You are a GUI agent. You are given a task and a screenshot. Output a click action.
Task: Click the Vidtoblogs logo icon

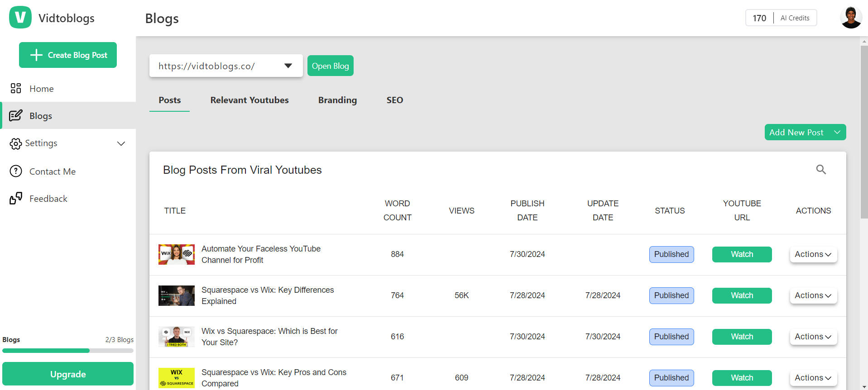click(x=20, y=18)
